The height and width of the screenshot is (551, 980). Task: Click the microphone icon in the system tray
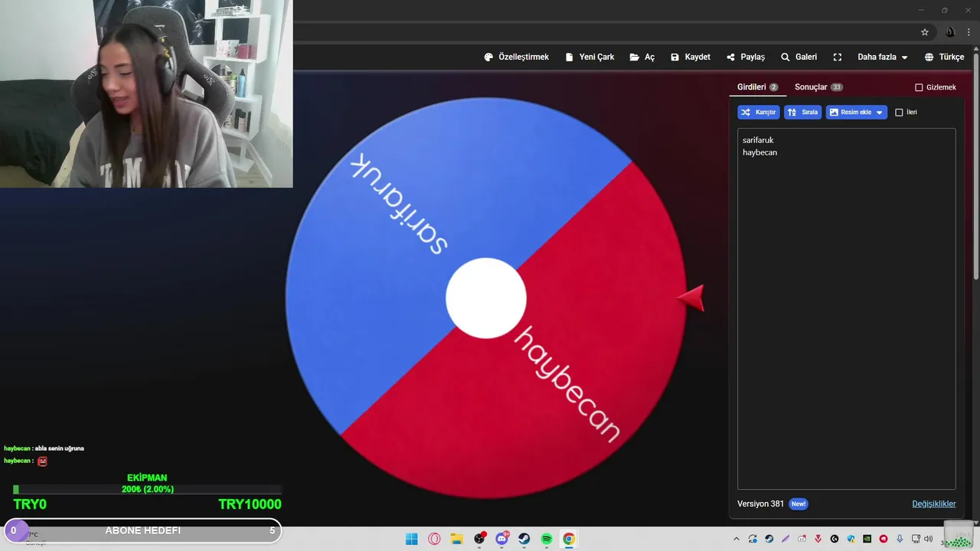(x=900, y=539)
